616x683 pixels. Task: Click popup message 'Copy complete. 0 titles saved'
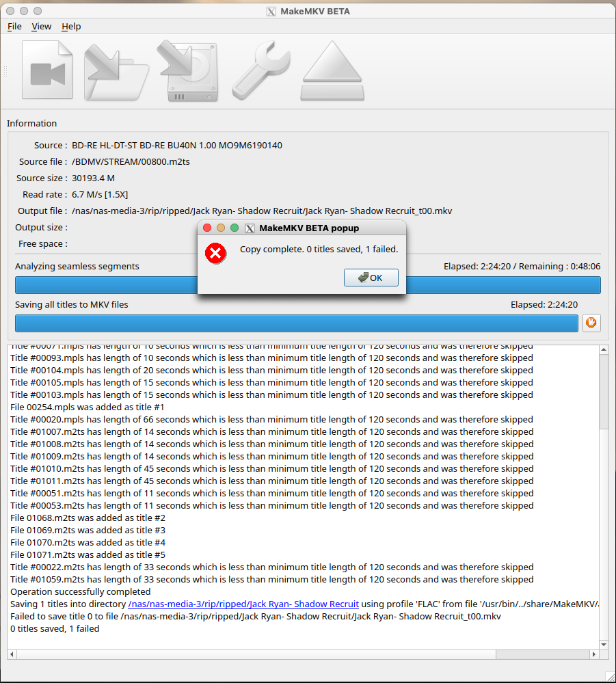(319, 250)
